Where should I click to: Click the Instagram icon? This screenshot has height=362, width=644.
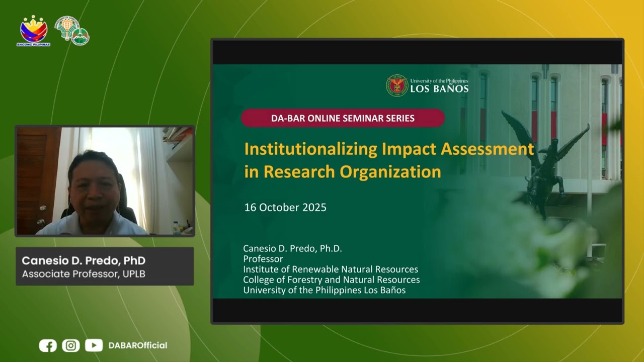tap(71, 345)
